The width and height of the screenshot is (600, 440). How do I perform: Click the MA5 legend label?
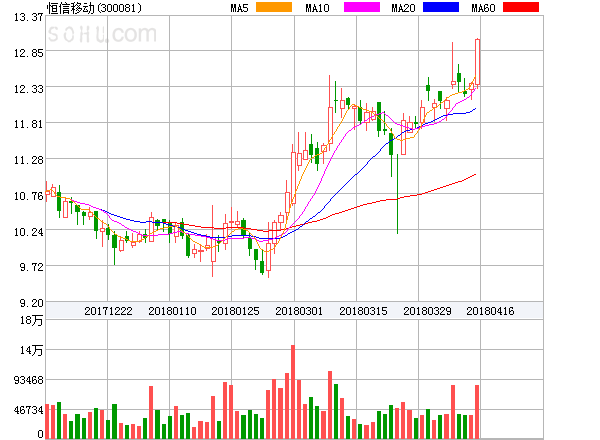click(239, 8)
